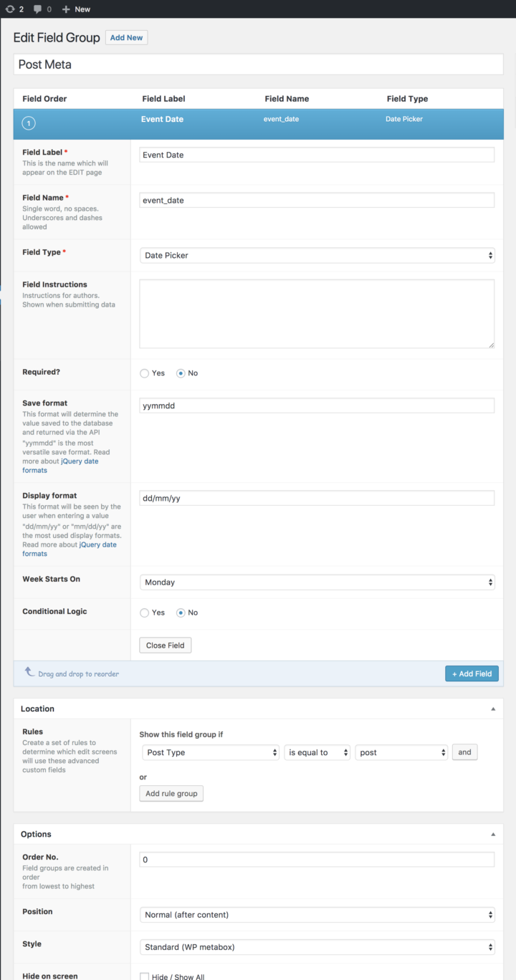
Task: Click the Order No. input field
Action: click(x=317, y=860)
